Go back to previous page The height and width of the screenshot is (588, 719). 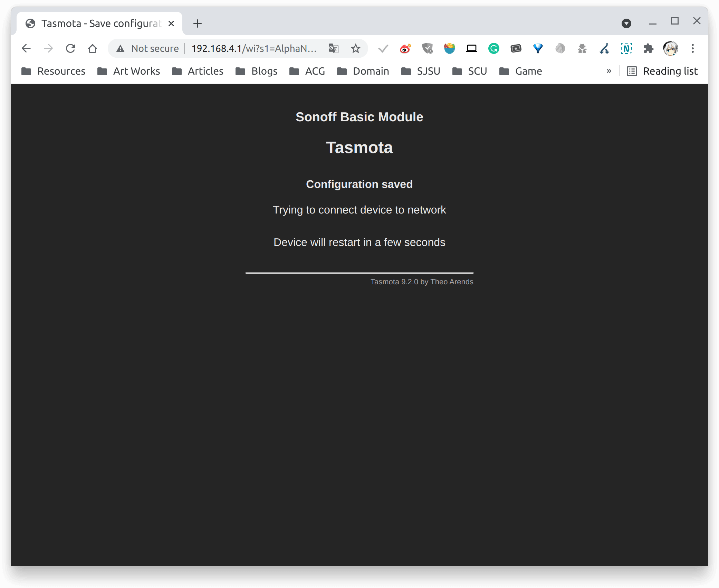click(26, 48)
